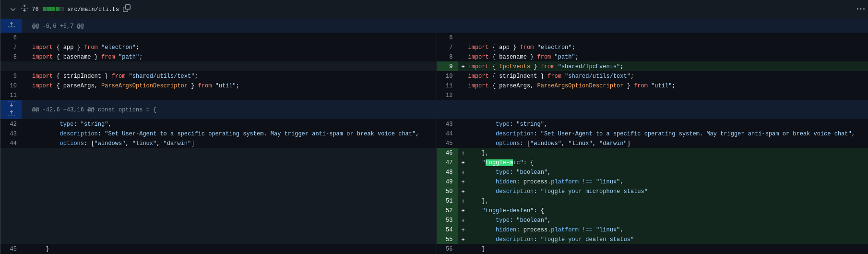The height and width of the screenshot is (254, 868).
Task: Click the highlighted "toggle-mic" text
Action: click(499, 163)
